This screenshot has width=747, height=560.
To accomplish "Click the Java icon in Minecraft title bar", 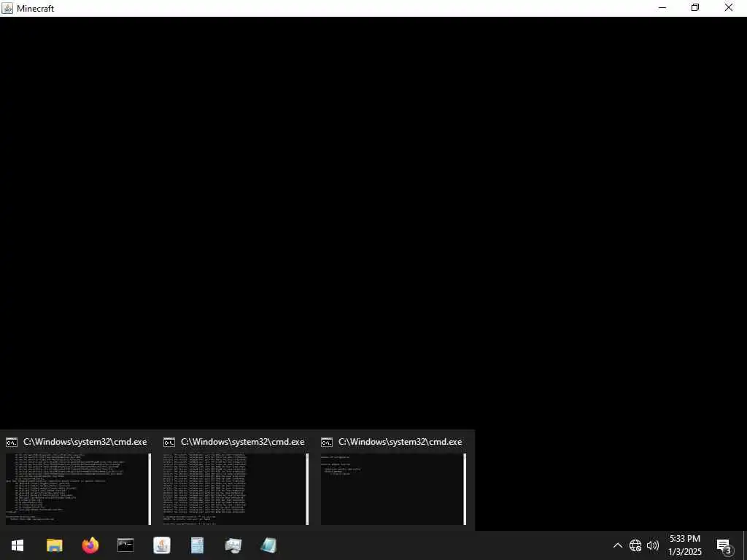I will pos(7,8).
